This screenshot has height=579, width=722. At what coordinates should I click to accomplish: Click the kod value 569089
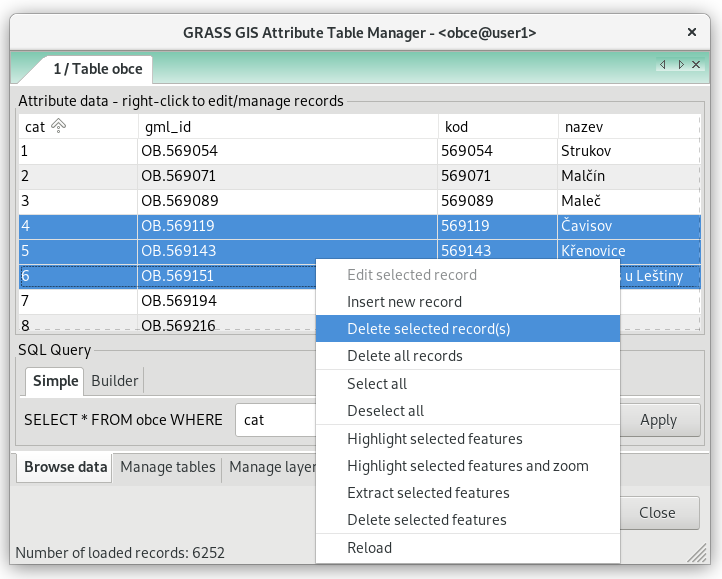pyautogui.click(x=497, y=201)
